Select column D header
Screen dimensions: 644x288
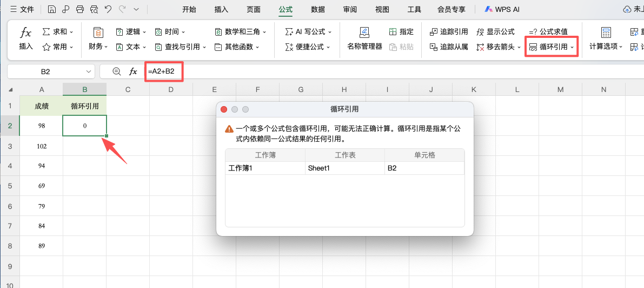point(171,89)
